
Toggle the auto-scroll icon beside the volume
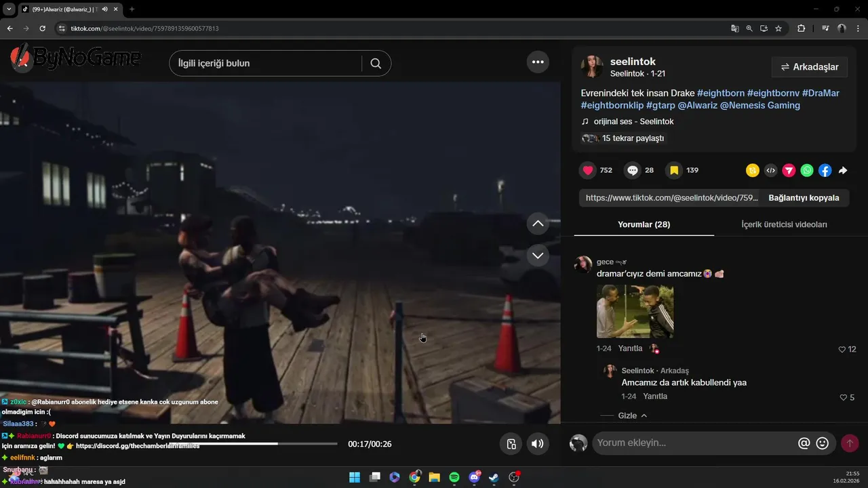(x=511, y=444)
